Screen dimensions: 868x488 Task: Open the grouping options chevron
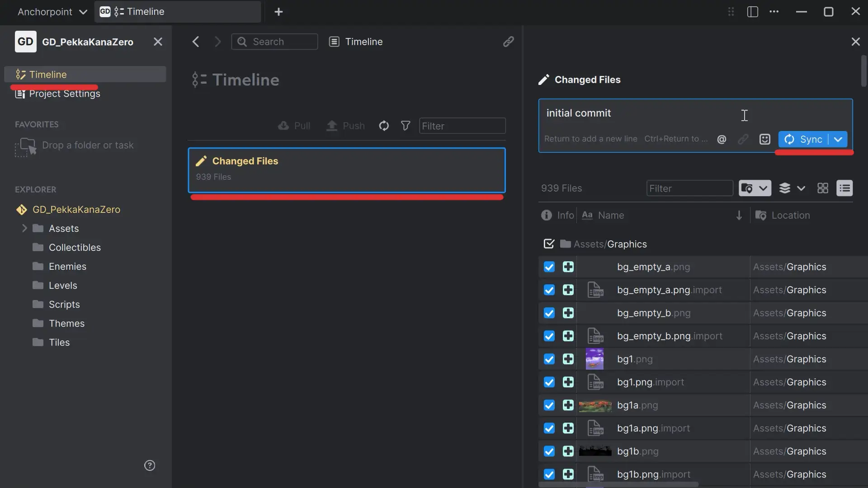coord(802,188)
